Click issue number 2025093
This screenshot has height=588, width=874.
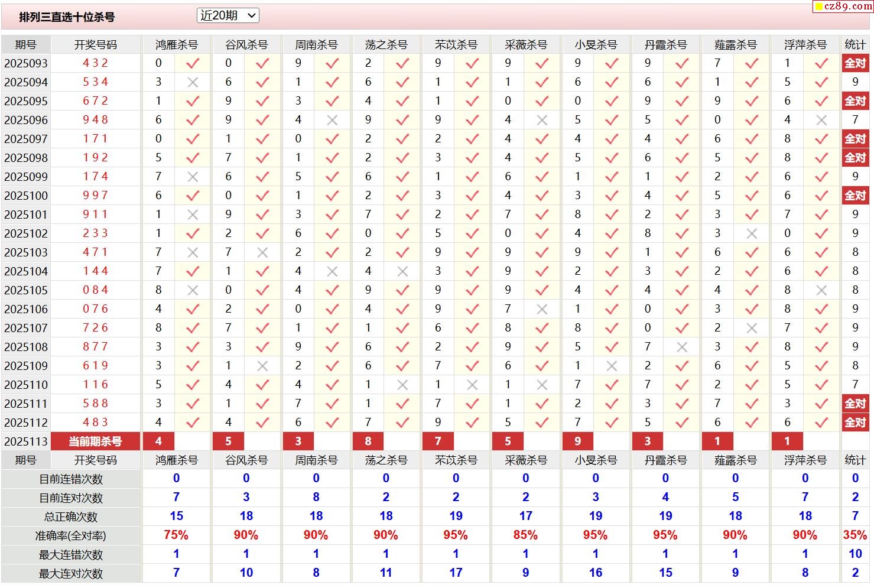[x=26, y=63]
